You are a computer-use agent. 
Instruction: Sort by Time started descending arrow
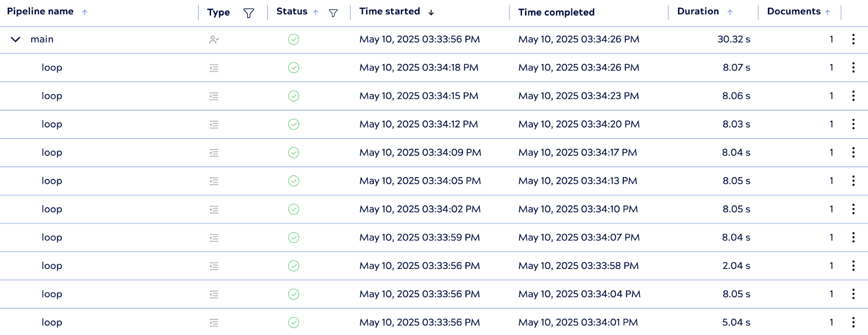pos(431,12)
